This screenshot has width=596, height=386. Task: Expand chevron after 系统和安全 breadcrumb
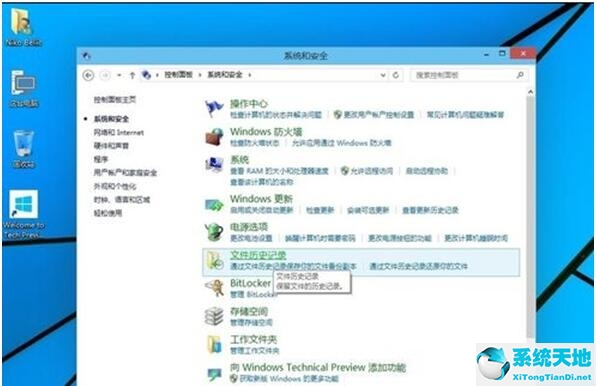pyautogui.click(x=250, y=75)
